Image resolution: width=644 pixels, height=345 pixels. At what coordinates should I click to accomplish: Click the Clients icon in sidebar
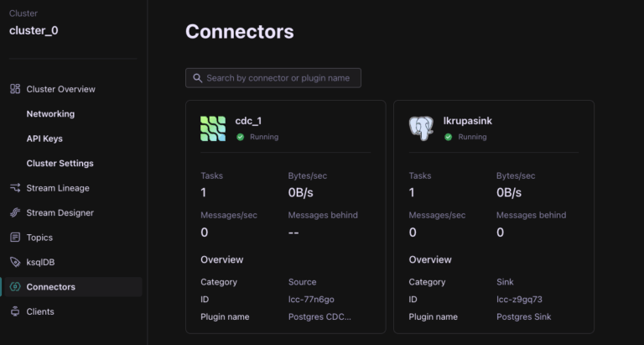tap(15, 311)
